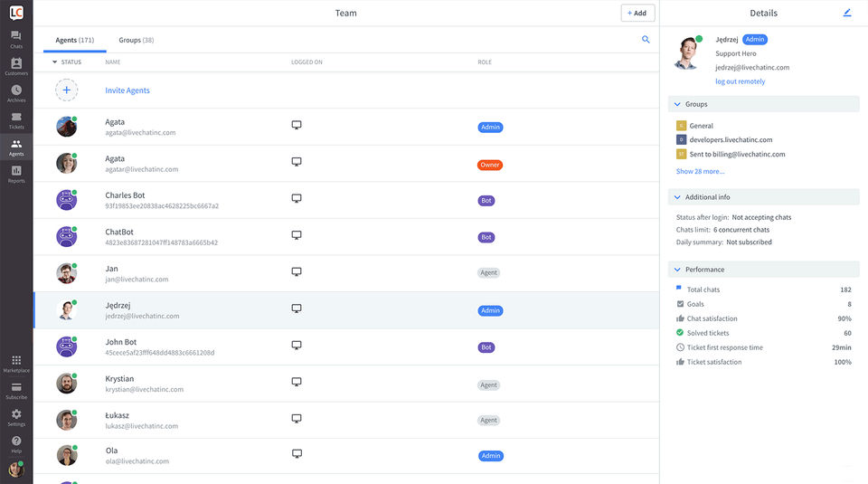Click the Invite Agents link
Image resolution: width=868 pixels, height=484 pixels.
127,90
